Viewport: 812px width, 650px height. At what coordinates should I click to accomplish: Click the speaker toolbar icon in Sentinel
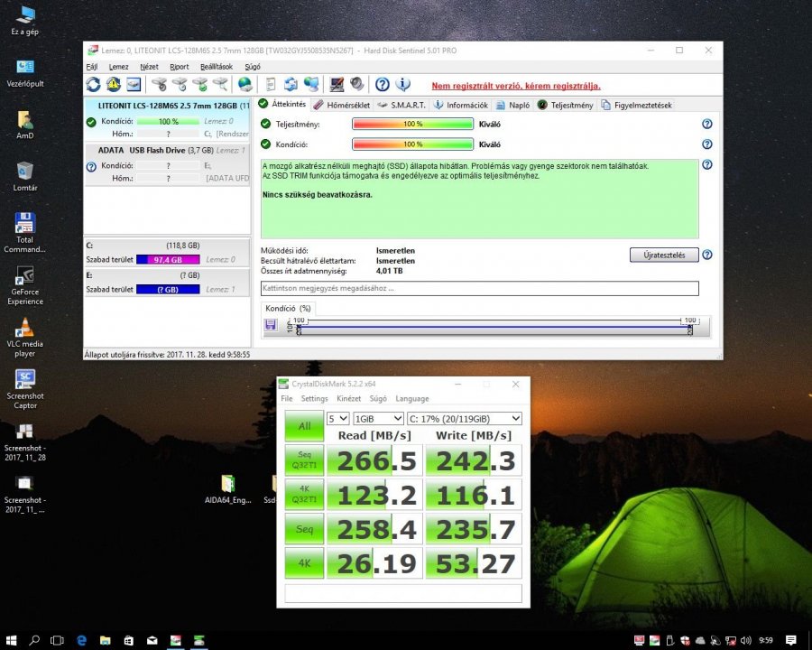coord(356,85)
